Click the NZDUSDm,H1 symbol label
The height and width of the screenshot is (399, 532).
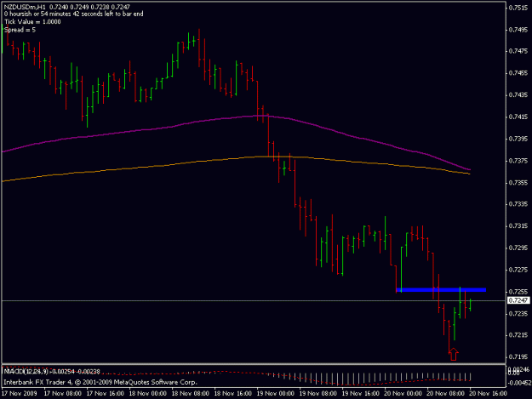pos(25,7)
